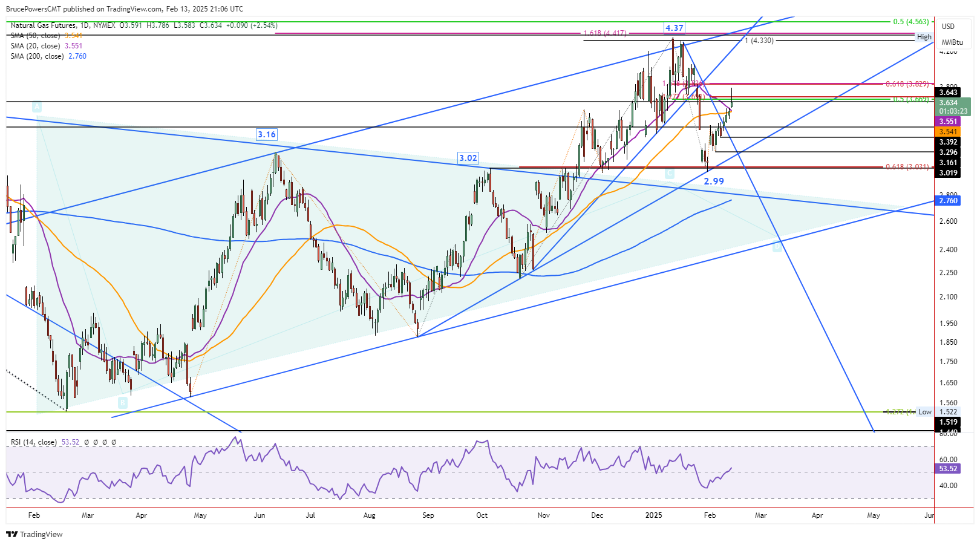Click the MMBtu unit label

952,42
